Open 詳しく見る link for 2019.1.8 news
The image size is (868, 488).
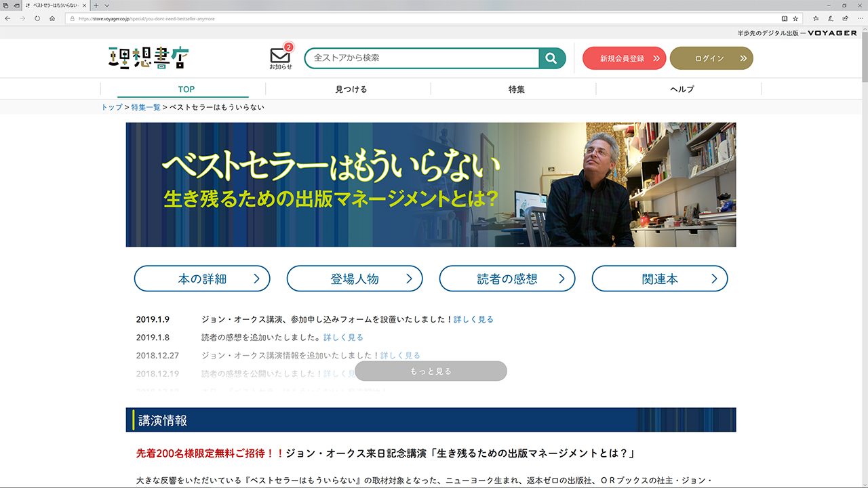click(x=343, y=337)
